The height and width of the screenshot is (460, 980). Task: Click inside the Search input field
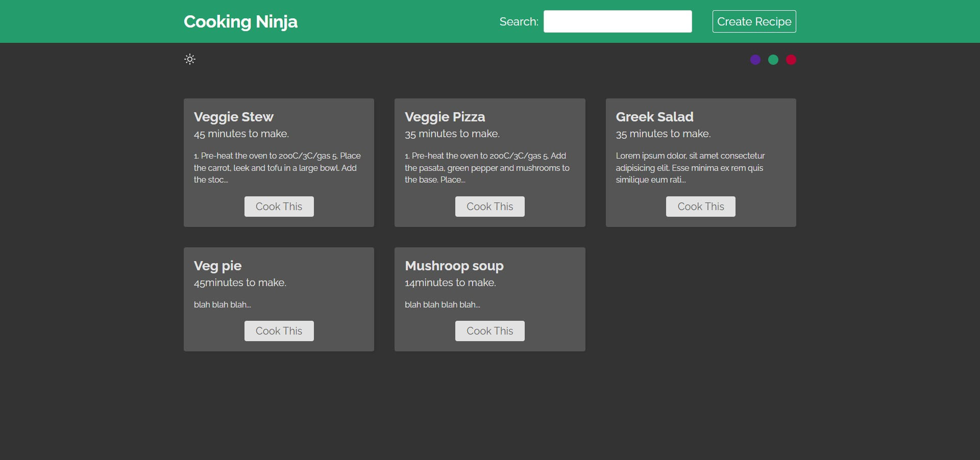[x=617, y=21]
